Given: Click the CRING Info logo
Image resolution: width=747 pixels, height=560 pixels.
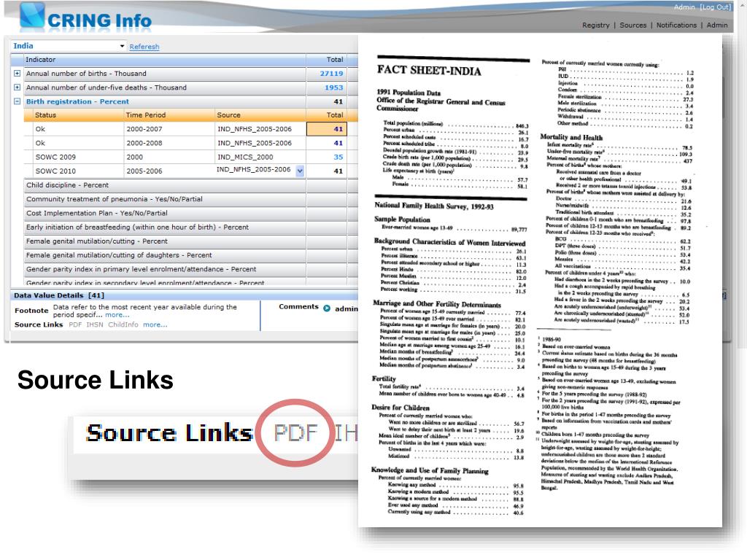Looking at the screenshot, I should 86,17.
